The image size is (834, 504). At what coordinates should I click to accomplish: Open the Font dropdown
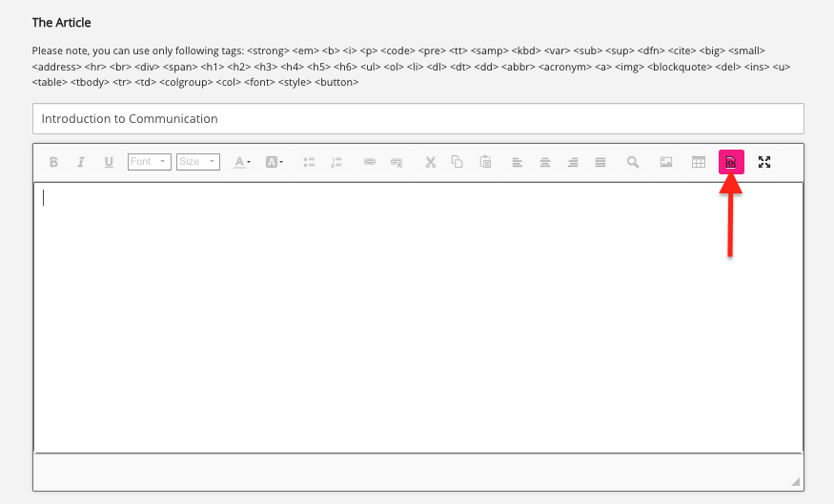pos(149,162)
